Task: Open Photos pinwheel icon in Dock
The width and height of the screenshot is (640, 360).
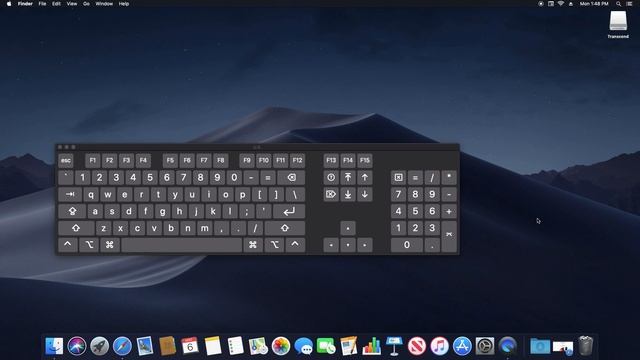Action: click(281, 346)
